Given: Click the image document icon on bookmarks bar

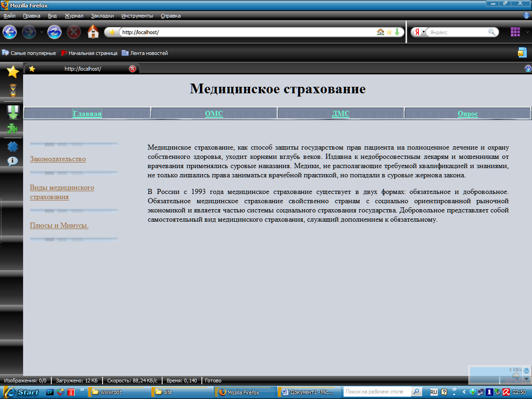Looking at the screenshot, I should tap(522, 53).
